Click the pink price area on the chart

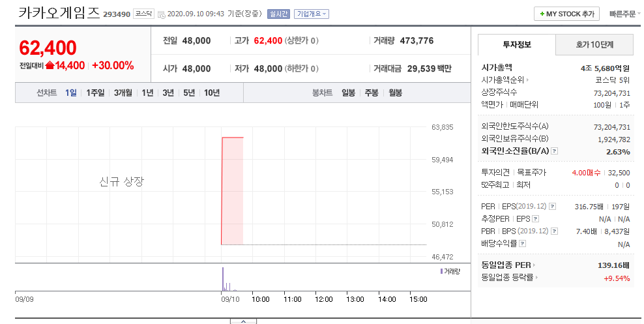pos(233,191)
